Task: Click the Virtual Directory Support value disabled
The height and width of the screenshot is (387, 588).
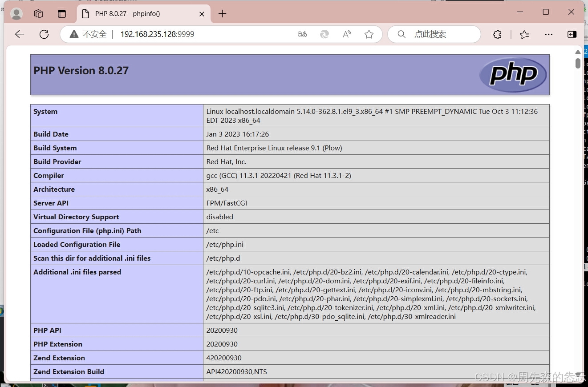Action: [x=220, y=217]
